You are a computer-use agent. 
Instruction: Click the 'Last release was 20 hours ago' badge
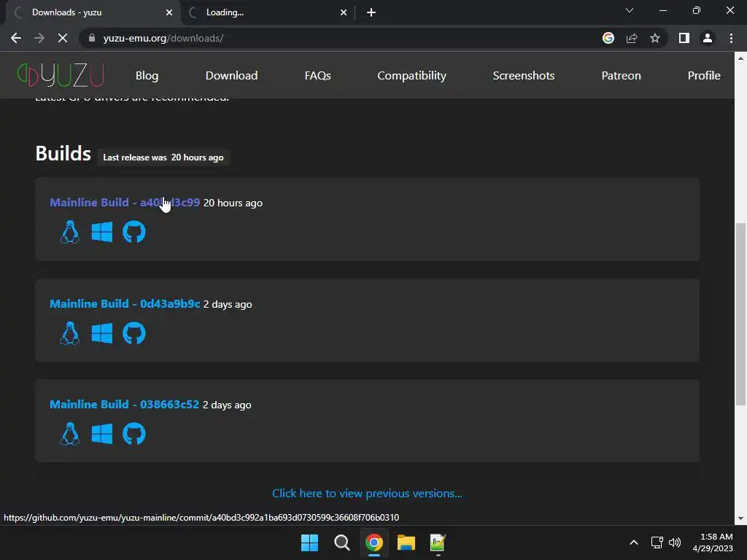(x=163, y=157)
